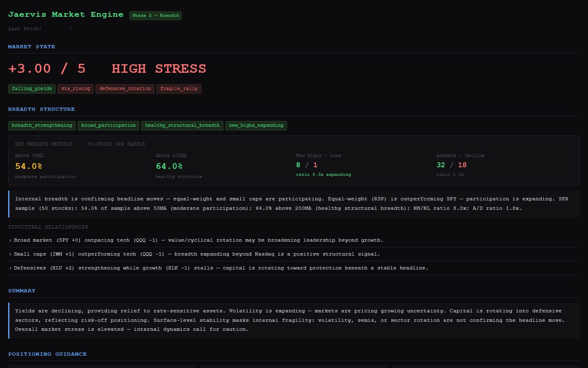
Task: Click the 'moderate participation' caption
Action: click(45, 177)
